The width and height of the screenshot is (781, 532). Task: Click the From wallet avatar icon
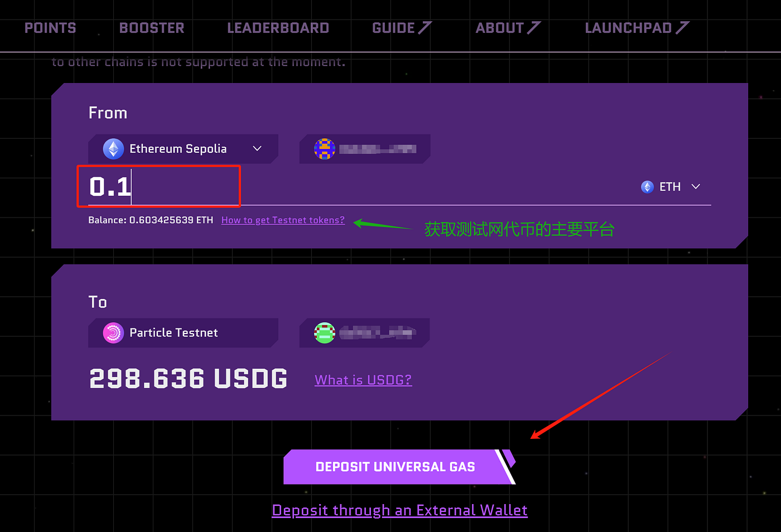[x=324, y=149]
